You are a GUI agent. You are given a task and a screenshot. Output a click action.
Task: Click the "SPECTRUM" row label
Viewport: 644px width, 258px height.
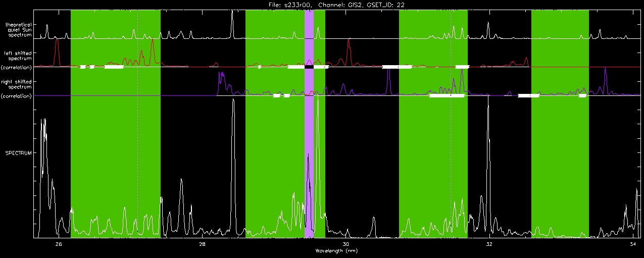(x=19, y=152)
